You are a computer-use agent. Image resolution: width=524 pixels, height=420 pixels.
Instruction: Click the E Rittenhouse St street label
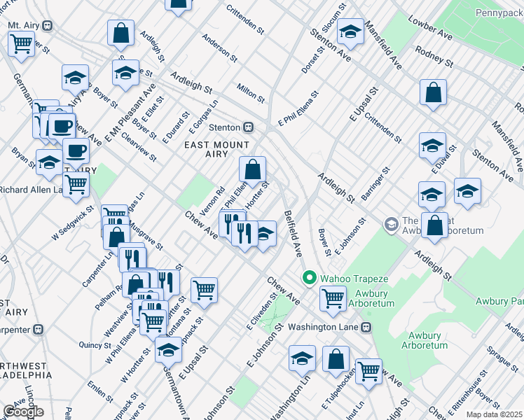(468, 393)
